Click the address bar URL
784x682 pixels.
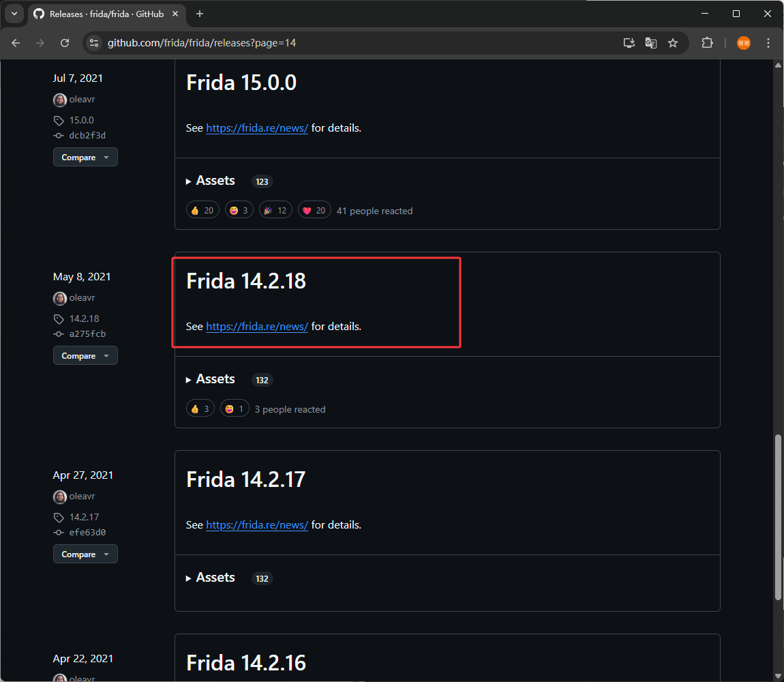point(202,43)
